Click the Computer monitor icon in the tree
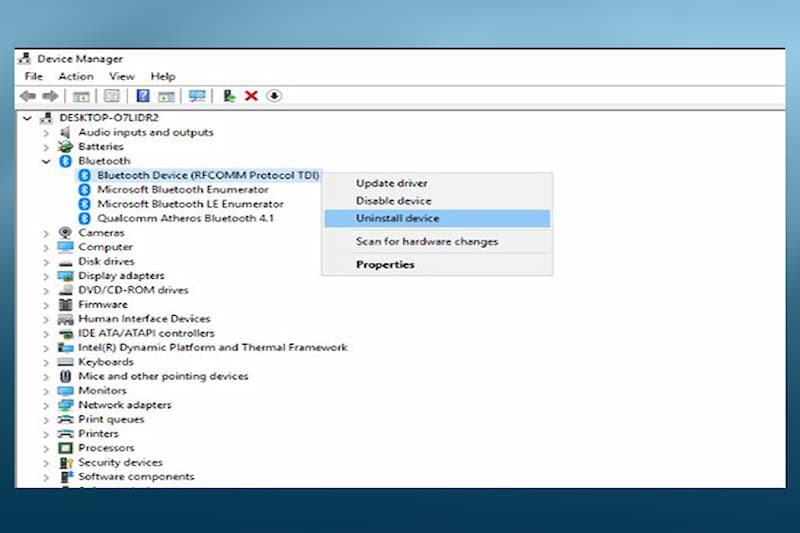800x533 pixels. point(65,247)
